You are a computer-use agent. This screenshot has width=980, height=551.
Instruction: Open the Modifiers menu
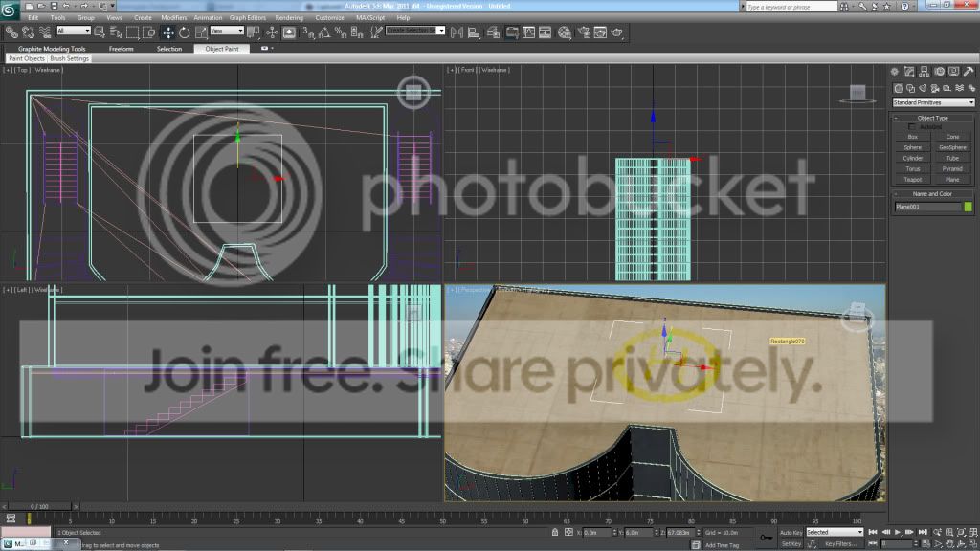click(x=174, y=17)
